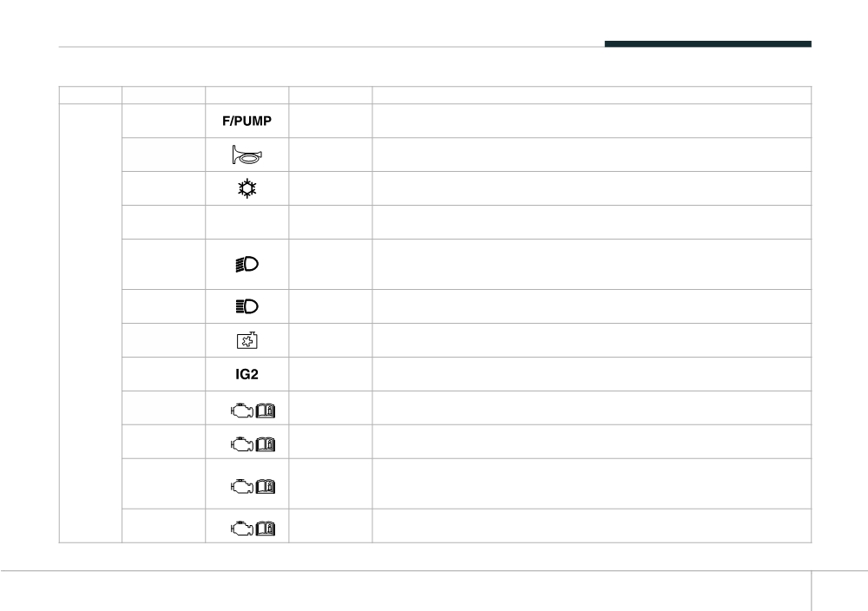
Task: Select the book icon in the second engine row
Action: (x=265, y=444)
